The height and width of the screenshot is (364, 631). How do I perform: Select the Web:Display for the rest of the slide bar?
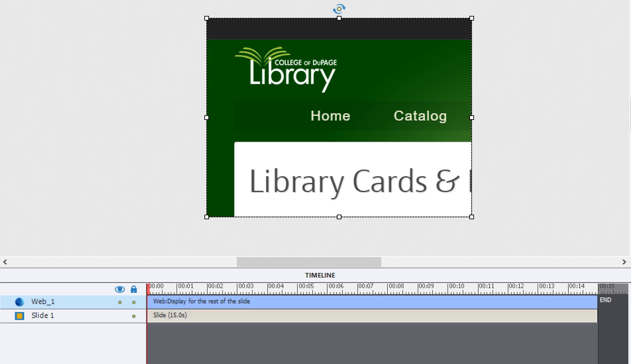[372, 302]
